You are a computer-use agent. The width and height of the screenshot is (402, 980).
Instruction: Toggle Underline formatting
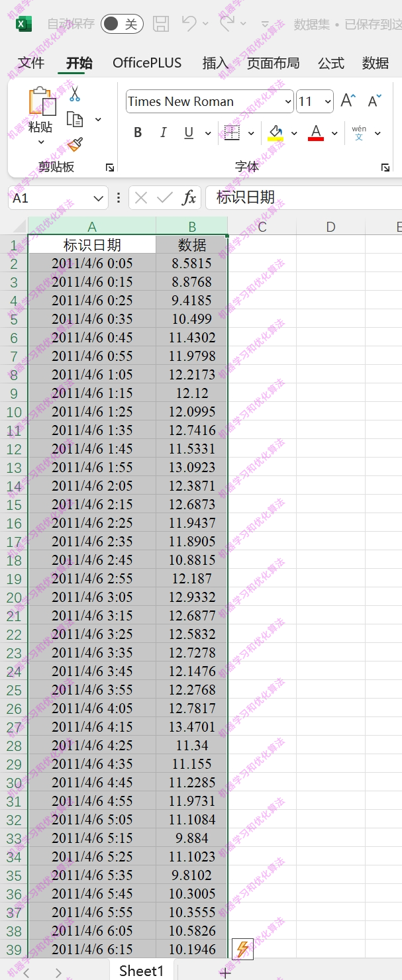click(x=189, y=132)
